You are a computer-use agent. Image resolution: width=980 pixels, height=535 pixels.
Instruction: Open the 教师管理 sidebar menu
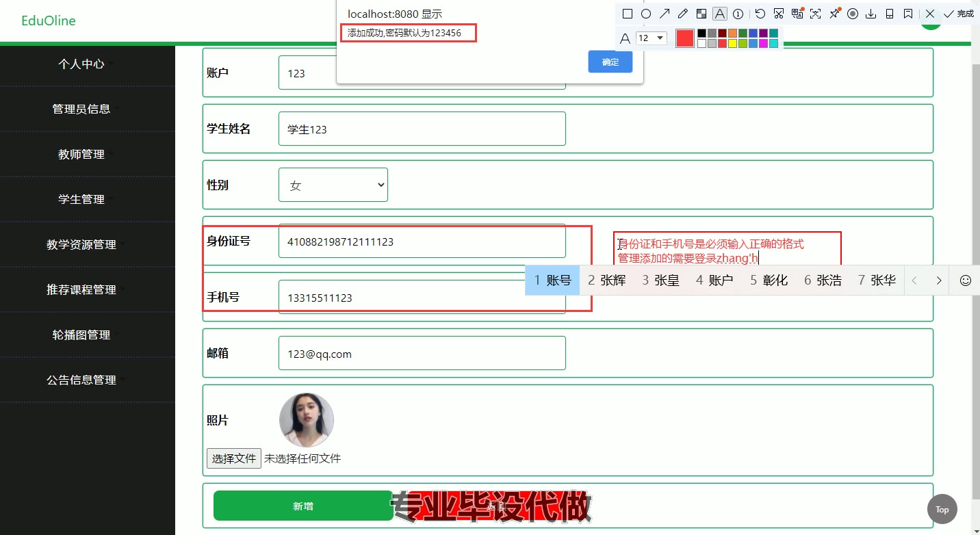click(x=81, y=154)
